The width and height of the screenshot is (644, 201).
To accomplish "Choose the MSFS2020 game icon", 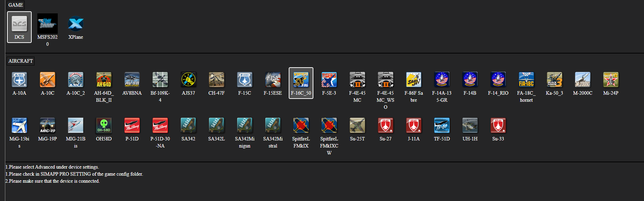I will coord(48,24).
